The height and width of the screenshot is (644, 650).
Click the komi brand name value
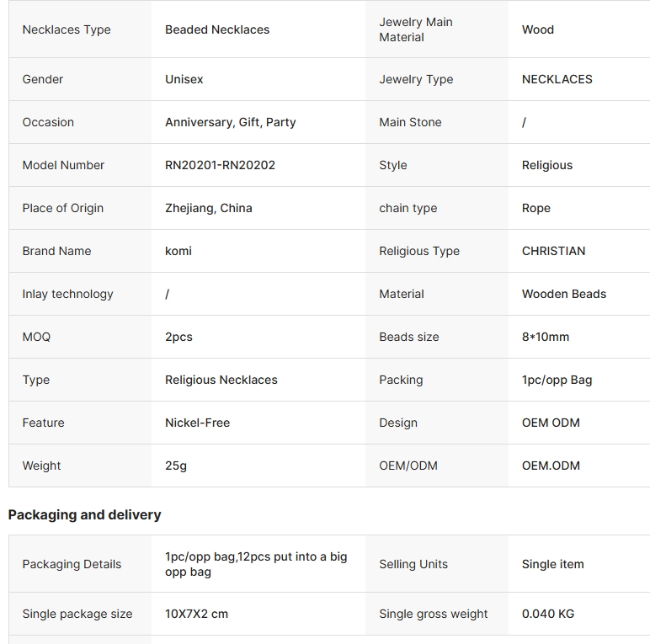(x=178, y=251)
